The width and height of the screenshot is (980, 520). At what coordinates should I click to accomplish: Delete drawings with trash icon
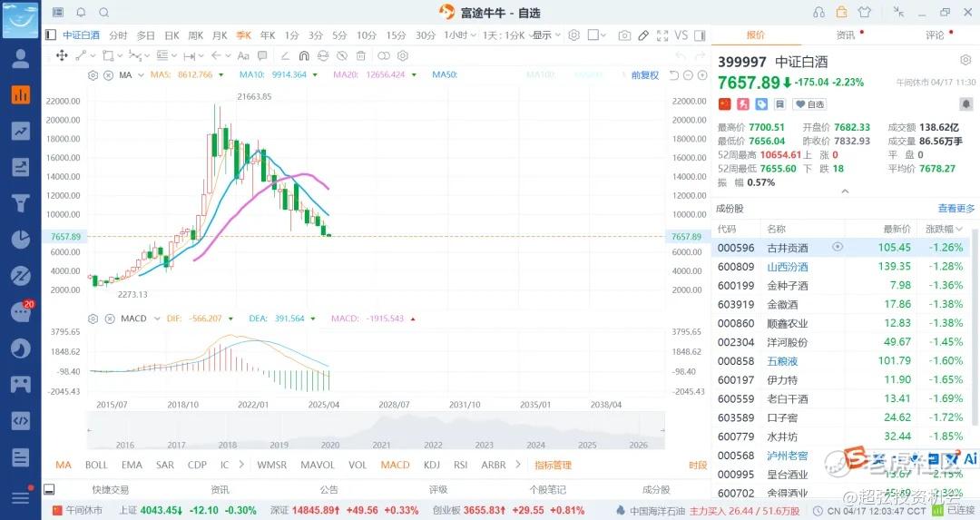(x=360, y=55)
